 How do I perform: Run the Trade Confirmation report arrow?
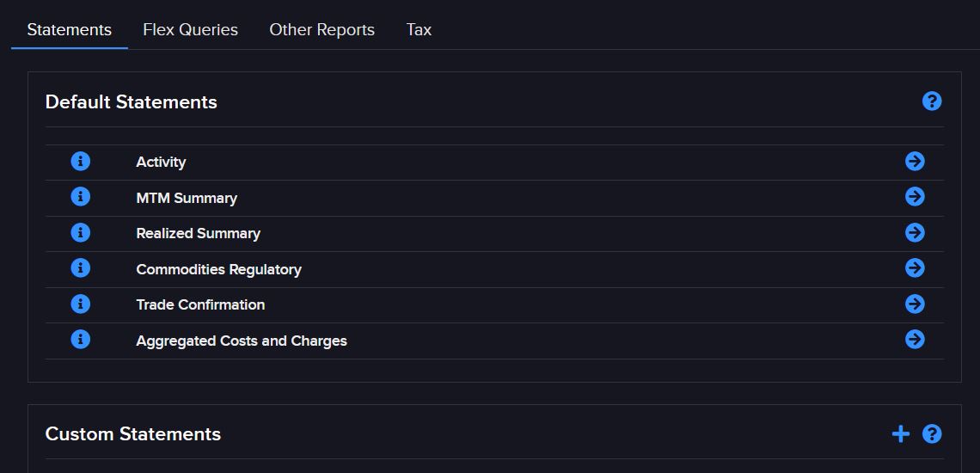[x=915, y=304]
